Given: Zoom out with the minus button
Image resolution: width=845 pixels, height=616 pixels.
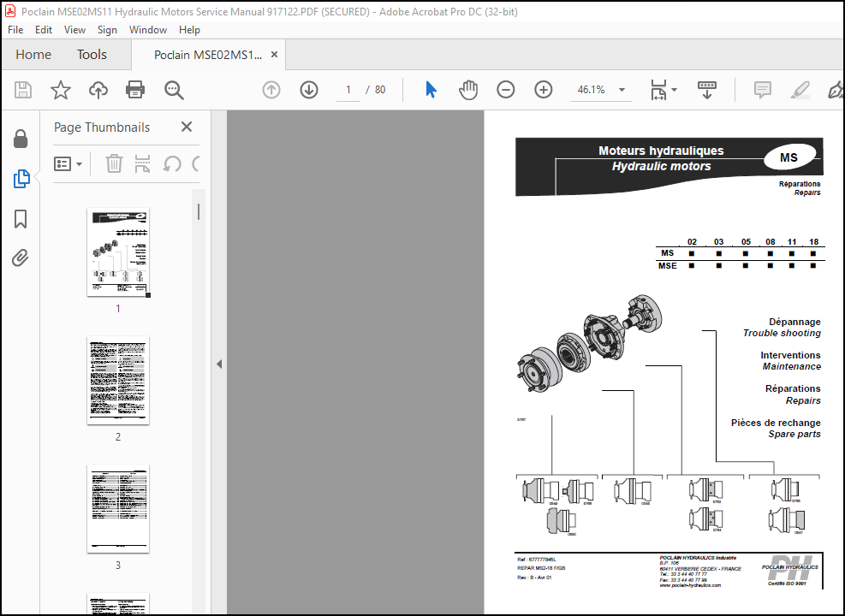Looking at the screenshot, I should [505, 89].
